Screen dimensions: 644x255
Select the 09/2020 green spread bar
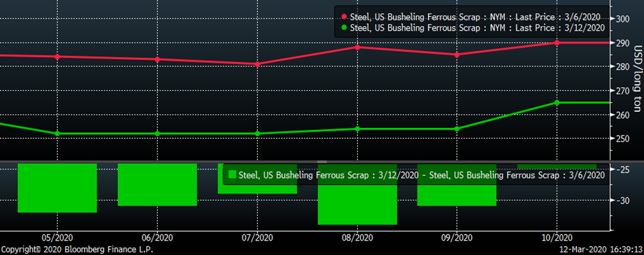point(457,194)
